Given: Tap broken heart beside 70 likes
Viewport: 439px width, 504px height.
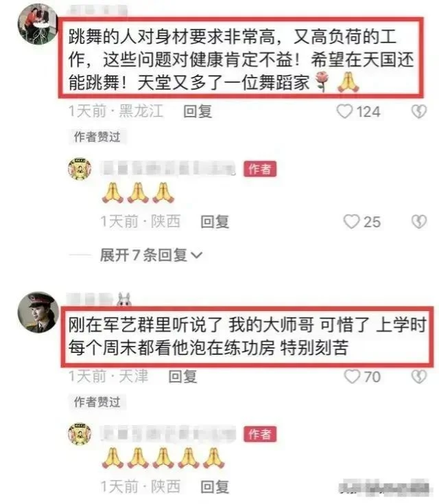Looking at the screenshot, I should pyautogui.click(x=419, y=376).
